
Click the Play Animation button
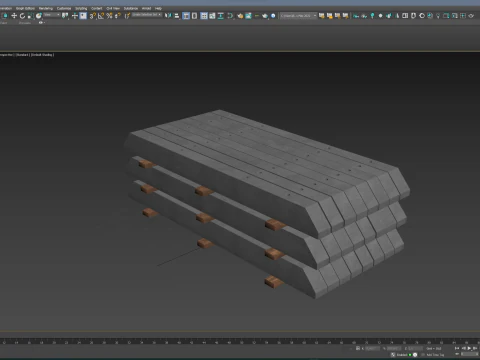pyautogui.click(x=469, y=348)
